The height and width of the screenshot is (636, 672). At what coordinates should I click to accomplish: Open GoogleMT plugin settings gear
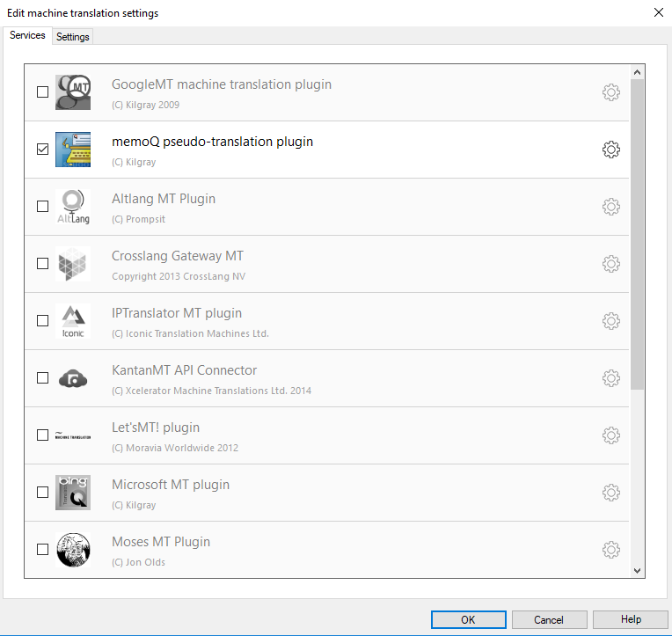coord(610,92)
